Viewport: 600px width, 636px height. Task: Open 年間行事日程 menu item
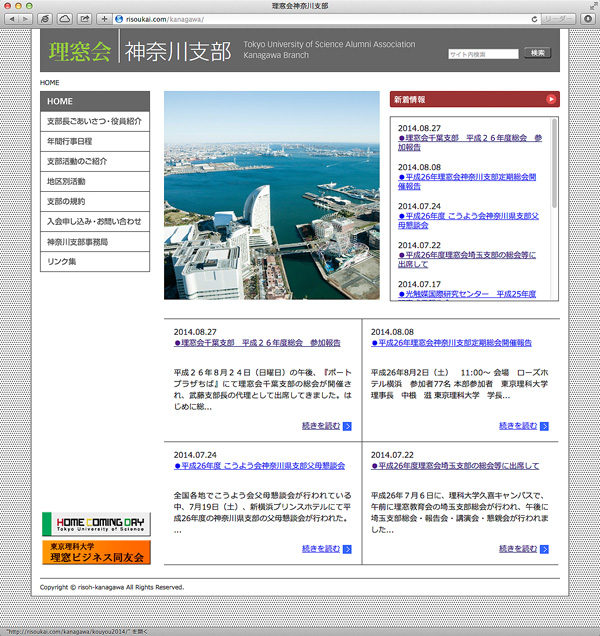click(x=95, y=141)
